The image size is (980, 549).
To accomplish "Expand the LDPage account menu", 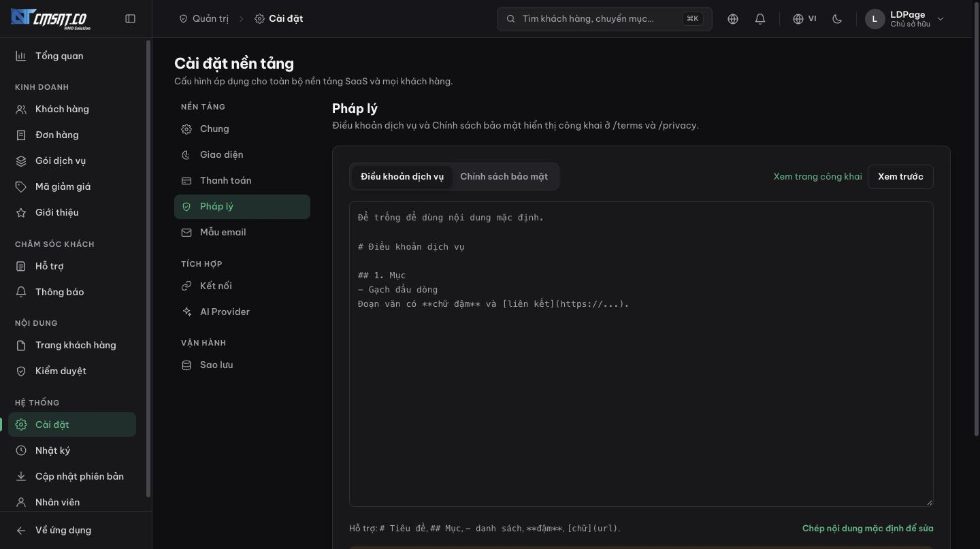I will point(905,19).
